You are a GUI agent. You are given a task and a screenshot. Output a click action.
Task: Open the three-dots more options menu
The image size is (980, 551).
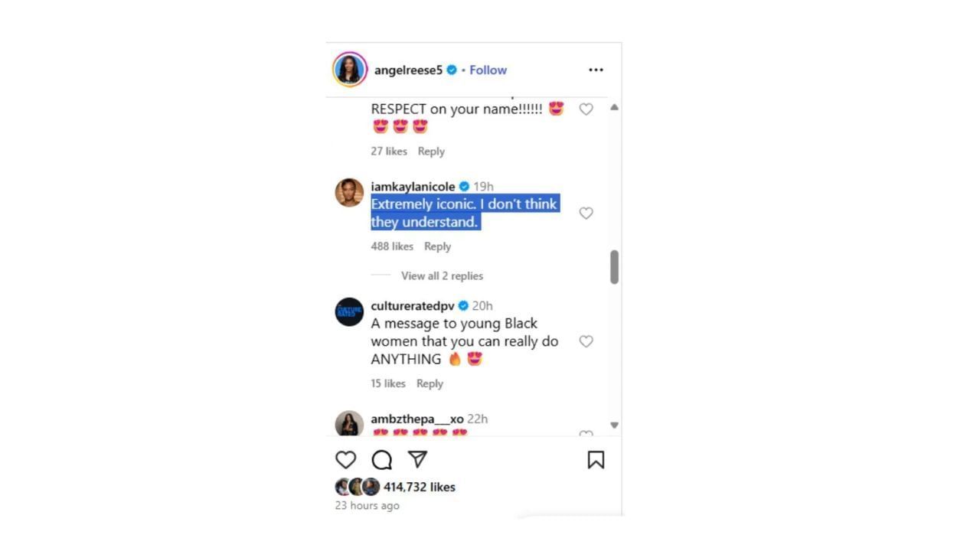click(x=596, y=70)
